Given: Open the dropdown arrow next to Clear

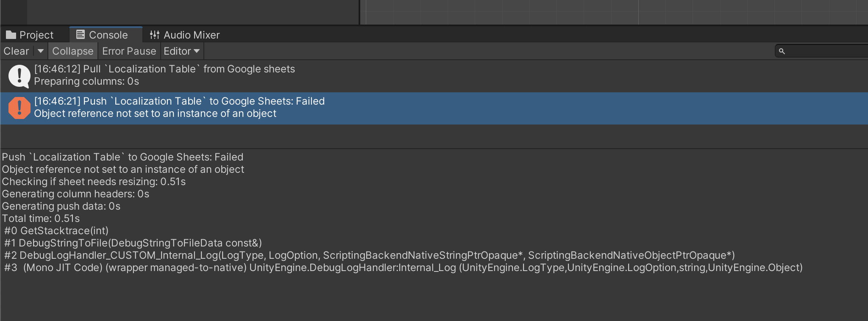Looking at the screenshot, I should click(x=41, y=51).
